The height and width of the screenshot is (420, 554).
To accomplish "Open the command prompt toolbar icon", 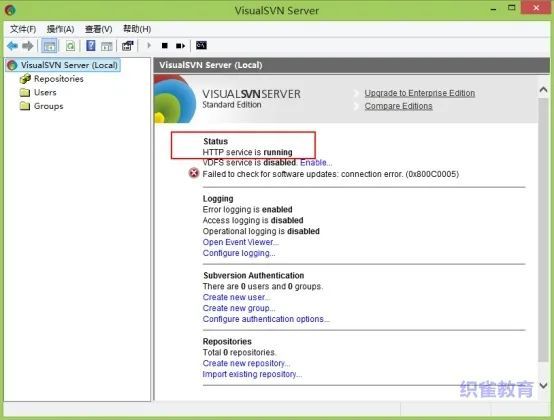I will point(201,45).
